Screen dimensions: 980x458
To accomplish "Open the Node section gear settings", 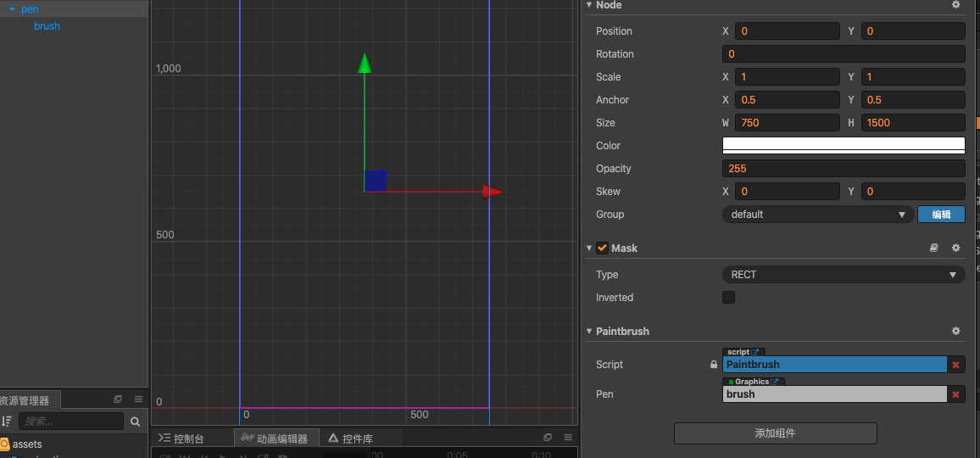I will click(x=955, y=4).
